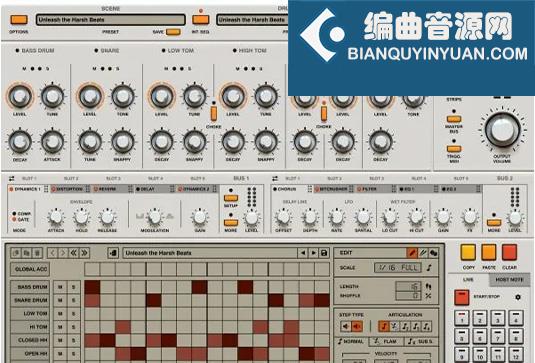Click the Bus 2 routing swap icon
The width and height of the screenshot is (535, 363).
point(275,178)
